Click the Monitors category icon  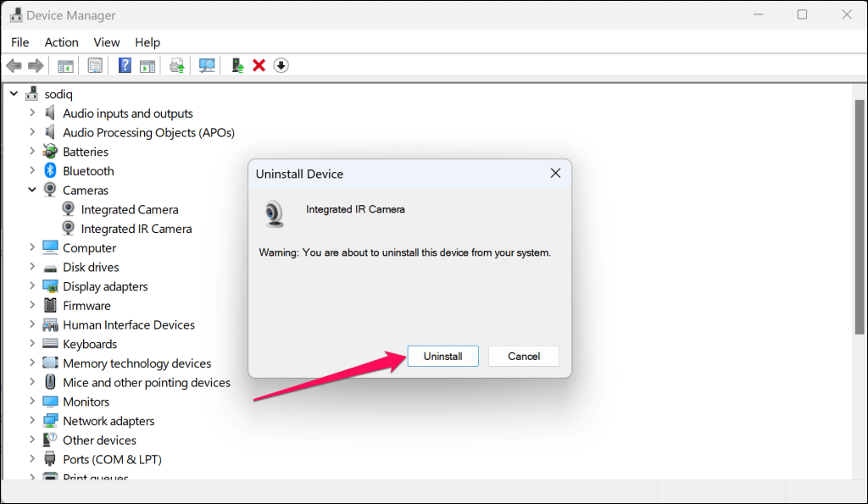[50, 402]
